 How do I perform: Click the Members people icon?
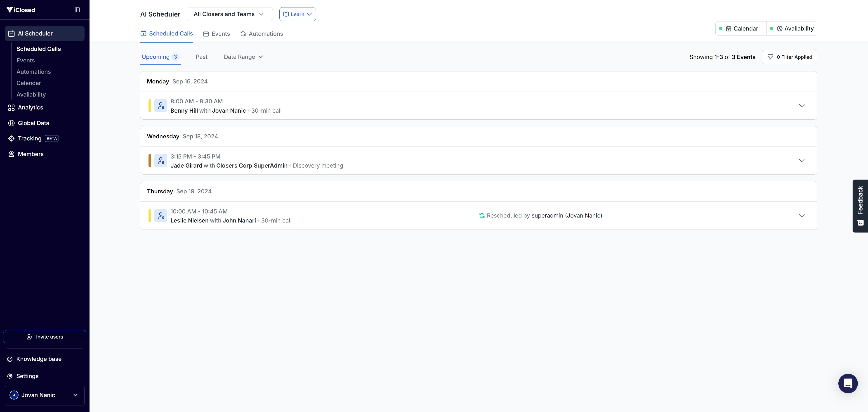point(12,154)
